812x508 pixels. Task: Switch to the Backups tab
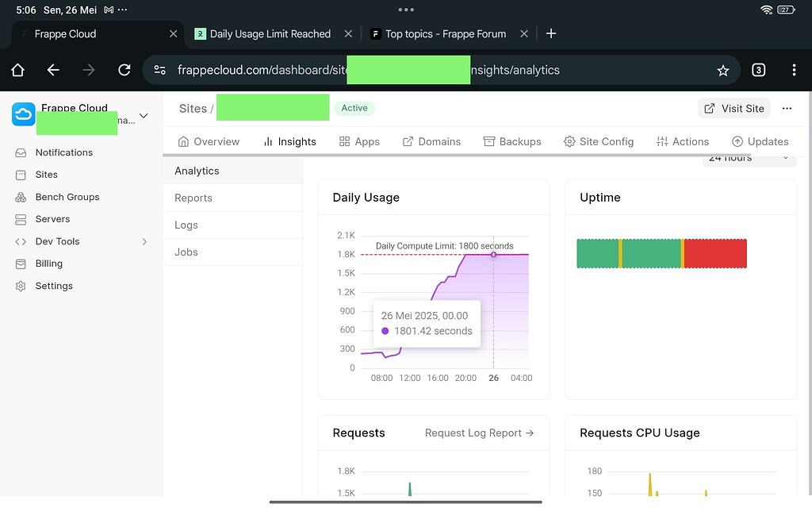point(512,141)
